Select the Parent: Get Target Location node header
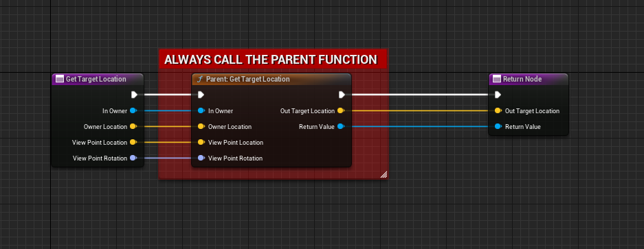 [x=271, y=79]
